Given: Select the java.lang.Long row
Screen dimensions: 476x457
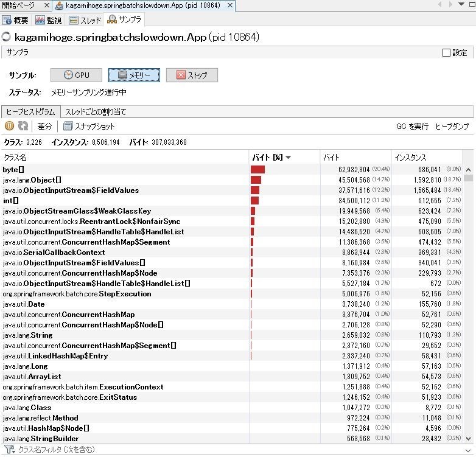Looking at the screenshot, I should pyautogui.click(x=232, y=366).
